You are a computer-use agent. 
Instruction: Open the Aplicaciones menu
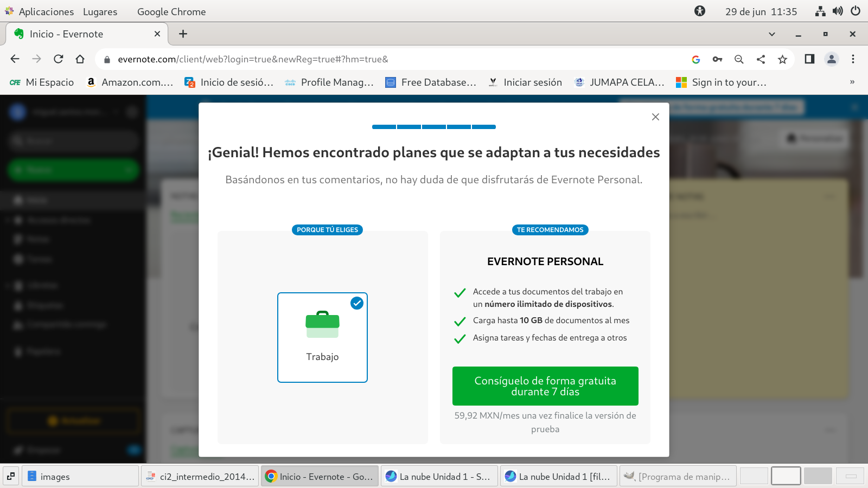tap(46, 11)
